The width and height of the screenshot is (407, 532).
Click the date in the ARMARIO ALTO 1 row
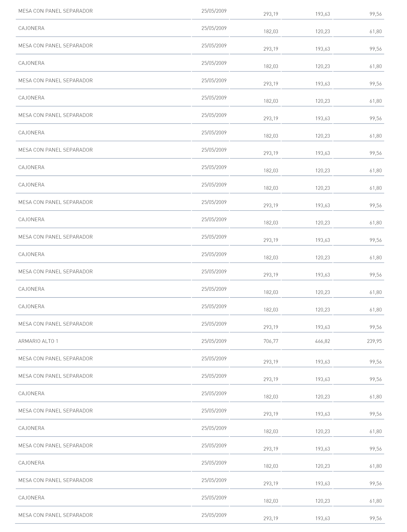coord(214,341)
